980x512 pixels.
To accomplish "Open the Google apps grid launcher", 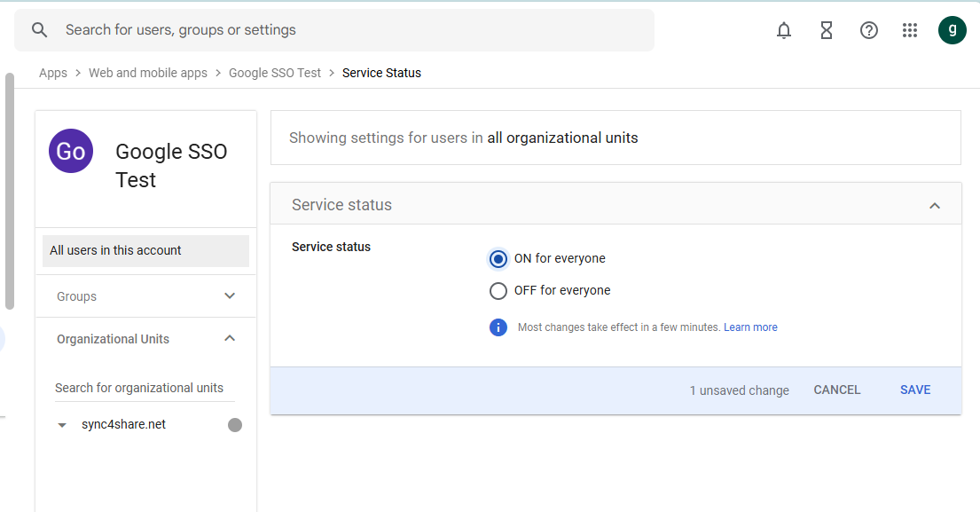I will coord(910,30).
